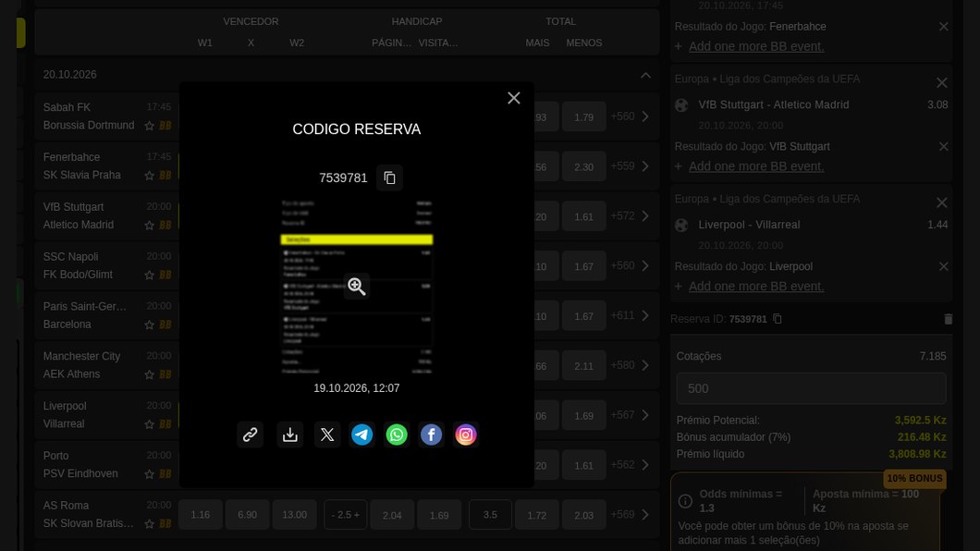Expand +560 markets for SSC Napoli match

click(631, 265)
